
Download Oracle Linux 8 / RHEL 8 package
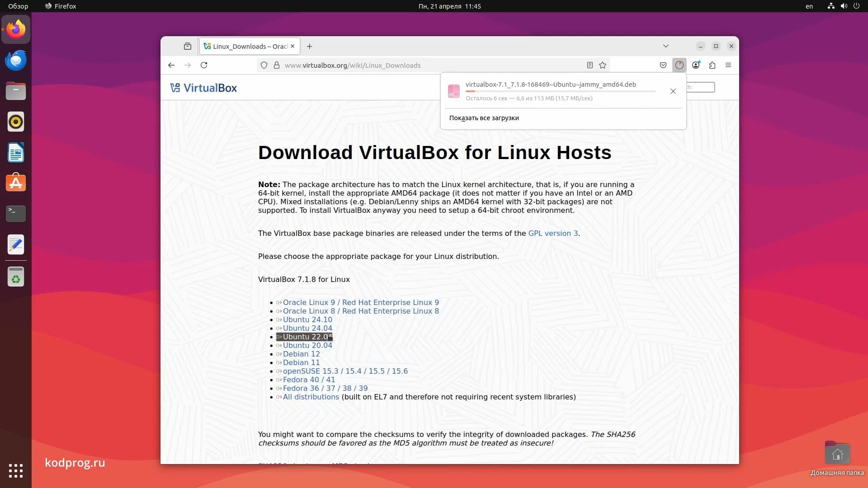(x=361, y=311)
